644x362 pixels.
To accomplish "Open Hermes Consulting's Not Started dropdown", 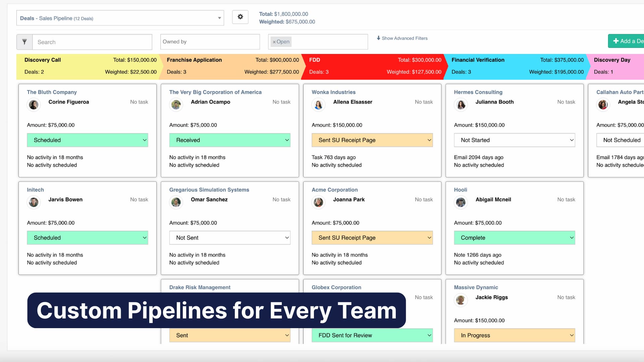I will pyautogui.click(x=514, y=140).
